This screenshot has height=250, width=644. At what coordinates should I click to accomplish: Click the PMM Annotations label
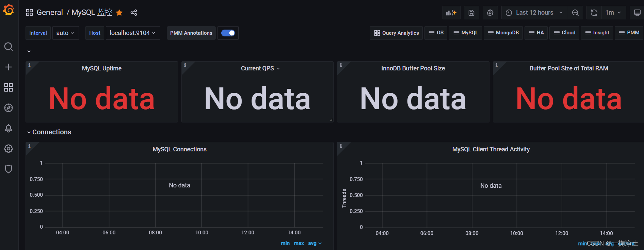[191, 33]
